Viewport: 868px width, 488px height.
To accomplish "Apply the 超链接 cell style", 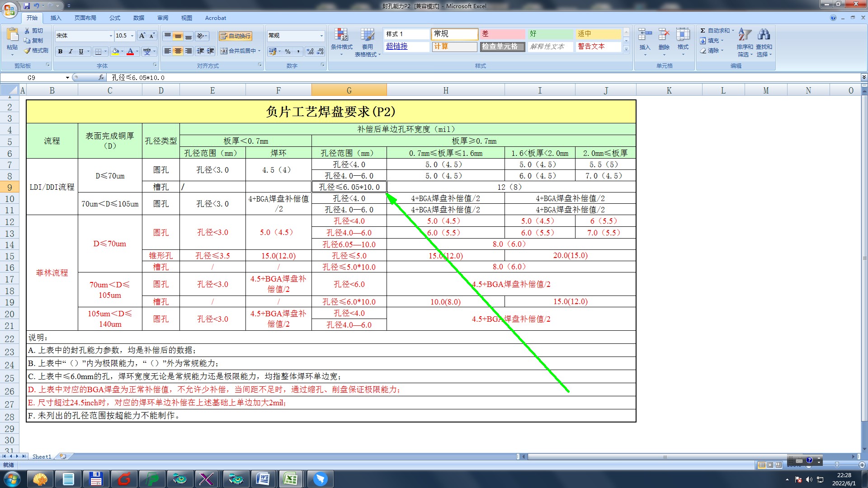I will tap(397, 47).
